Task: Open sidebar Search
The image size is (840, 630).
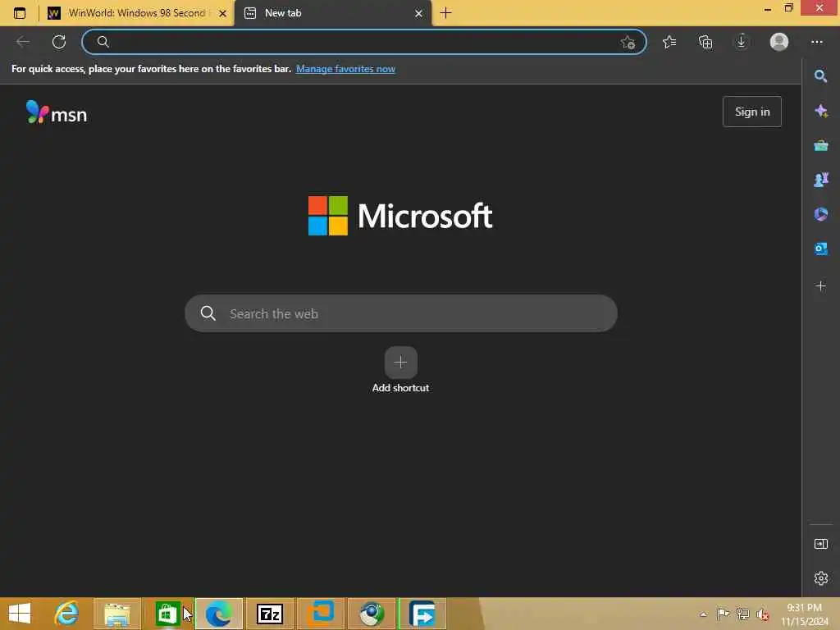Action: [820, 76]
